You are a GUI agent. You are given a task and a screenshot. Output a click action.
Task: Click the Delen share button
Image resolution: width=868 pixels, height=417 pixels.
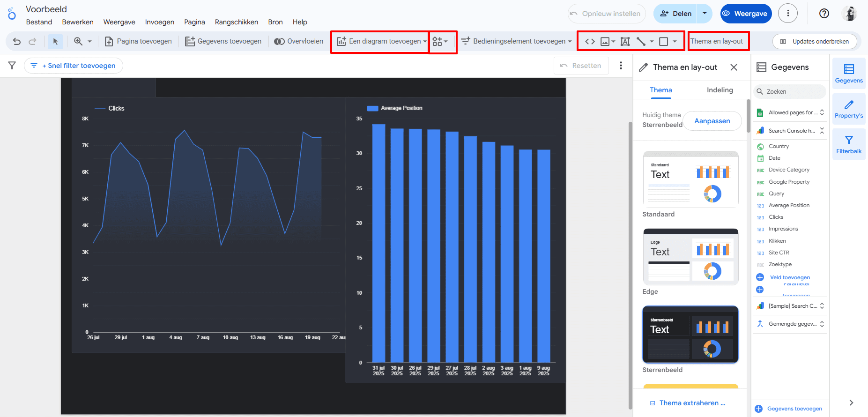(675, 14)
